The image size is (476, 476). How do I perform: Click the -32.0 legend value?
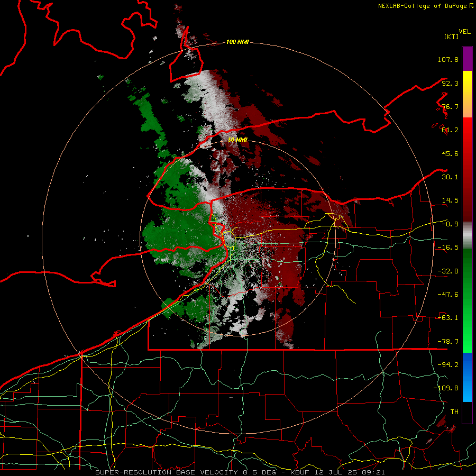(x=448, y=271)
